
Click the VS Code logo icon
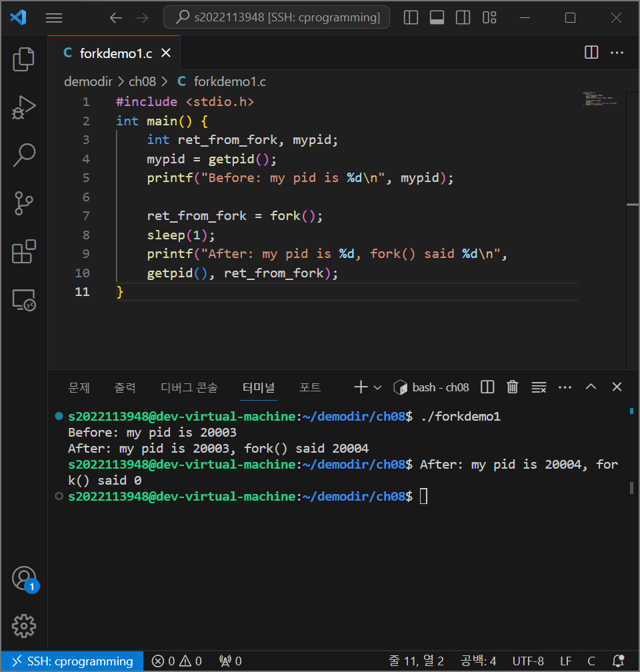[19, 17]
